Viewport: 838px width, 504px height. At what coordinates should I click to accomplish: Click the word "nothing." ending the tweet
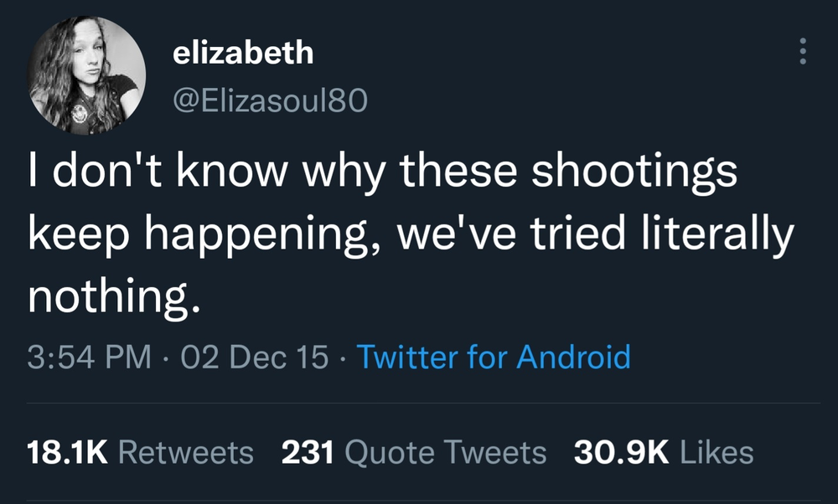click(x=116, y=297)
